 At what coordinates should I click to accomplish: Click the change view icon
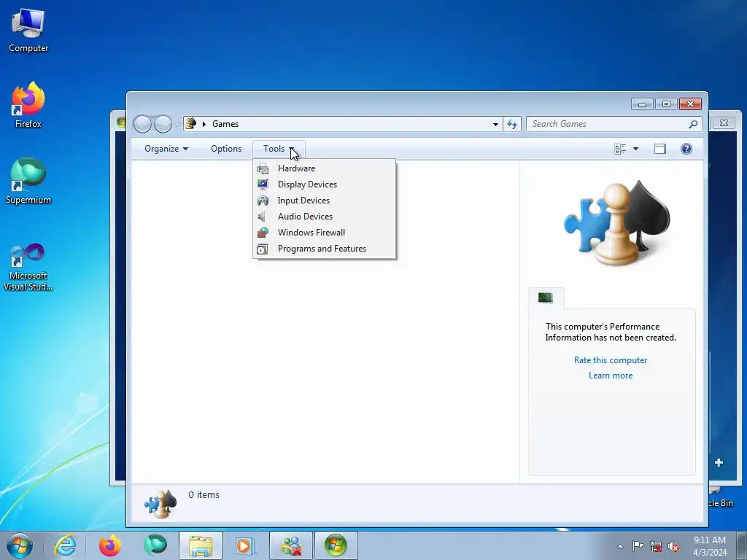coord(620,149)
